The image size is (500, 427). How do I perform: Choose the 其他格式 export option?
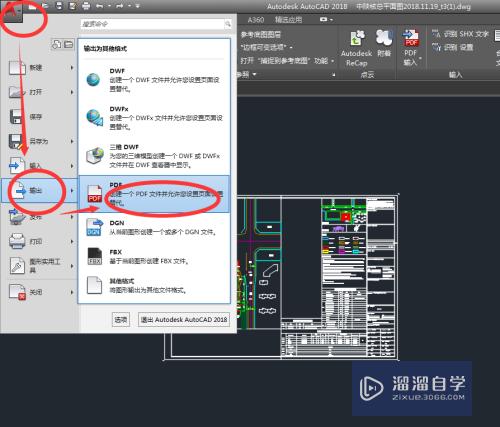tap(154, 286)
